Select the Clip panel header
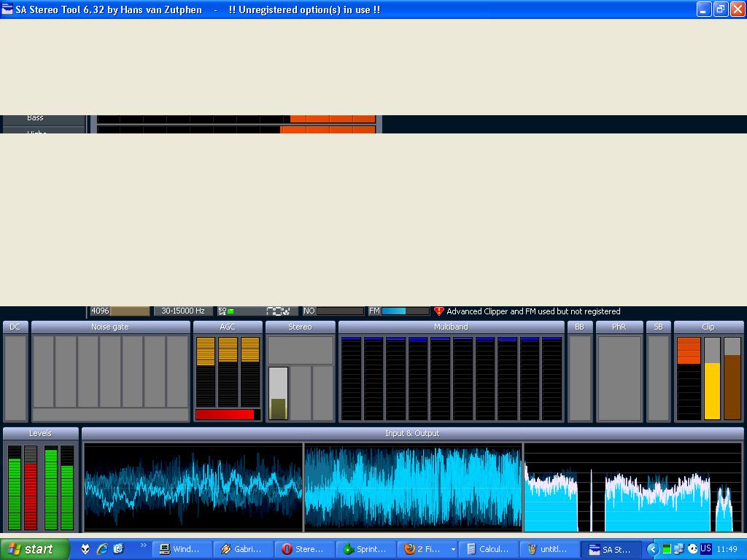This screenshot has height=560, width=747. pyautogui.click(x=708, y=327)
